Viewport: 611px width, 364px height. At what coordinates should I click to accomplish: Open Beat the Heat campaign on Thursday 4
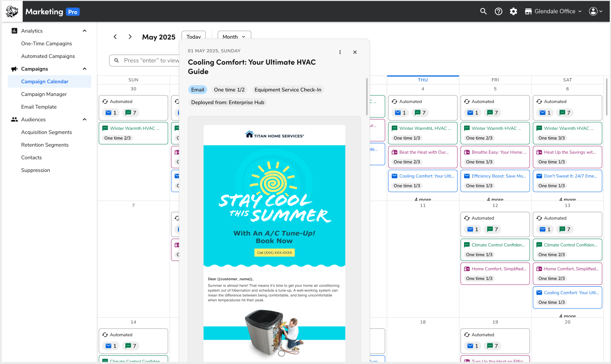(422, 157)
